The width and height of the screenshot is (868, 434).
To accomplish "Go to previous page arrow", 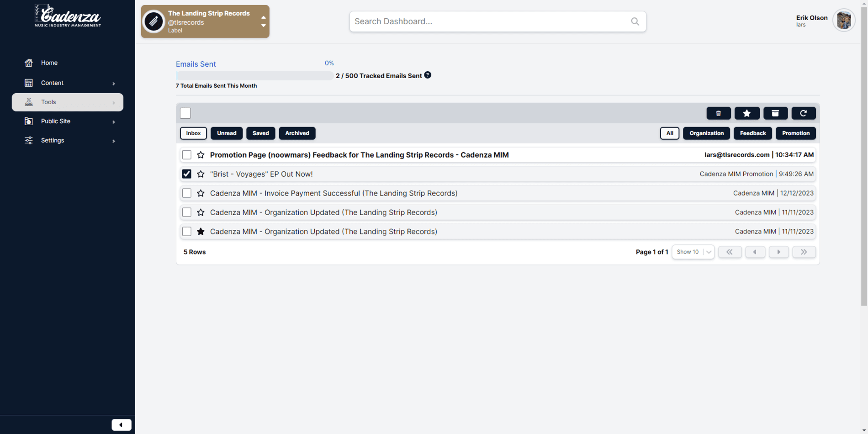I will point(755,252).
